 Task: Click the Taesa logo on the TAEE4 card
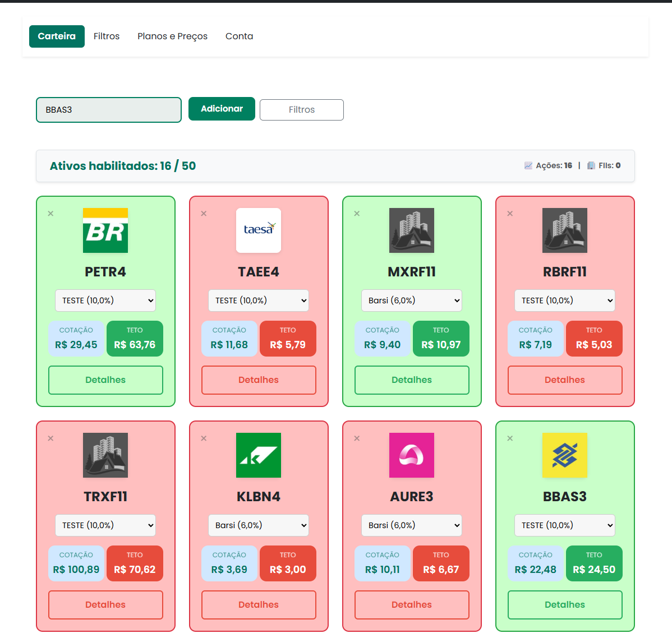click(259, 230)
